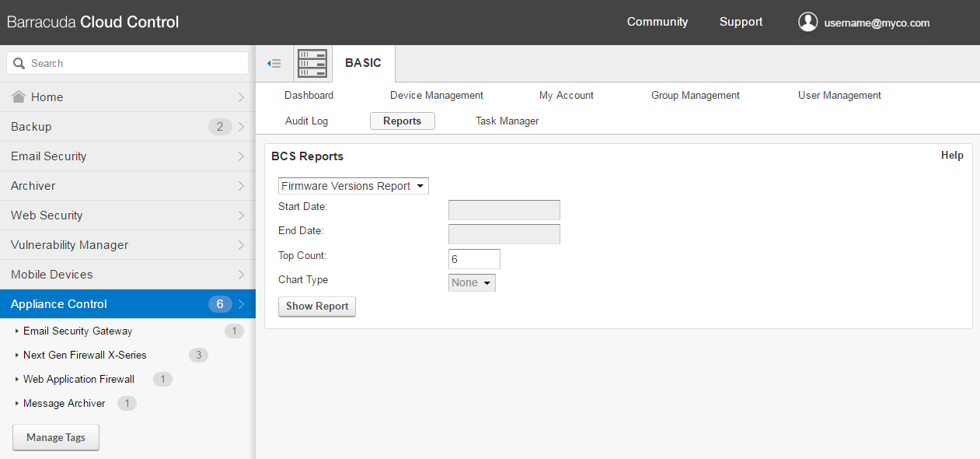Expand Web Application Firewall triangle
980x459 pixels.
tap(17, 380)
